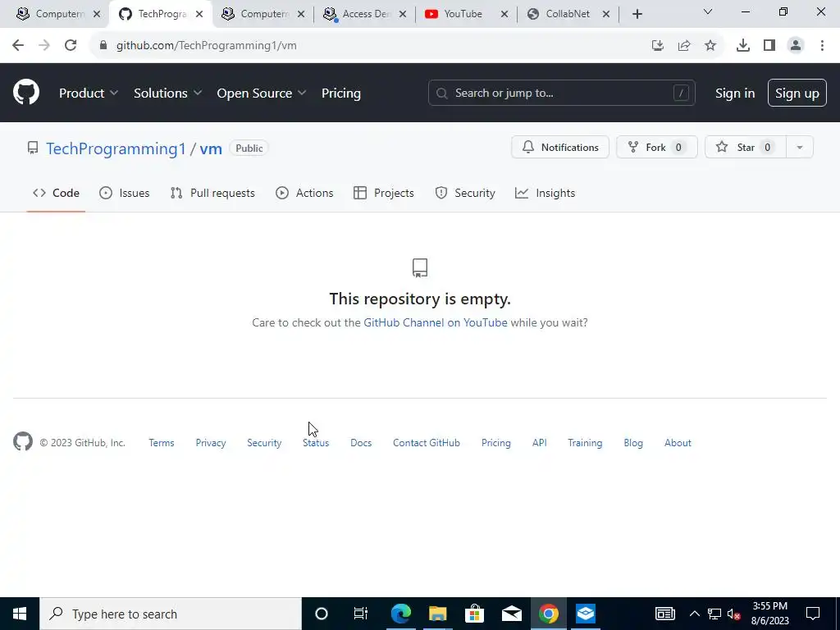Click the share page icon
This screenshot has width=840, height=630.
(684, 46)
